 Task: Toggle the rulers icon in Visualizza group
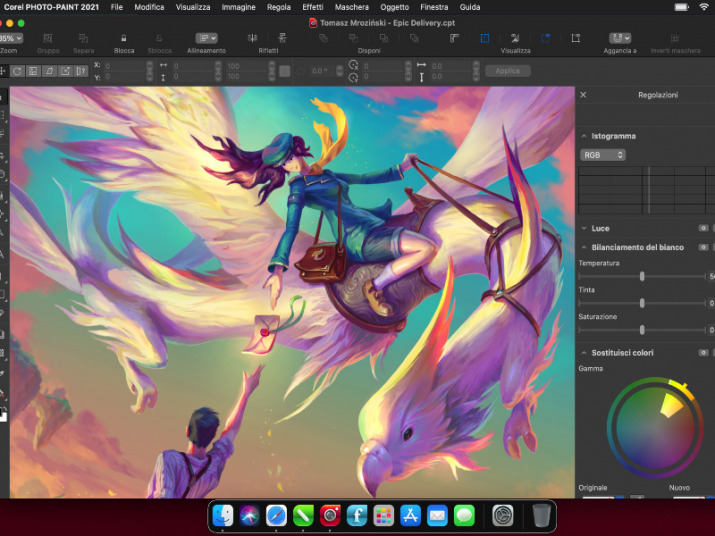click(454, 38)
